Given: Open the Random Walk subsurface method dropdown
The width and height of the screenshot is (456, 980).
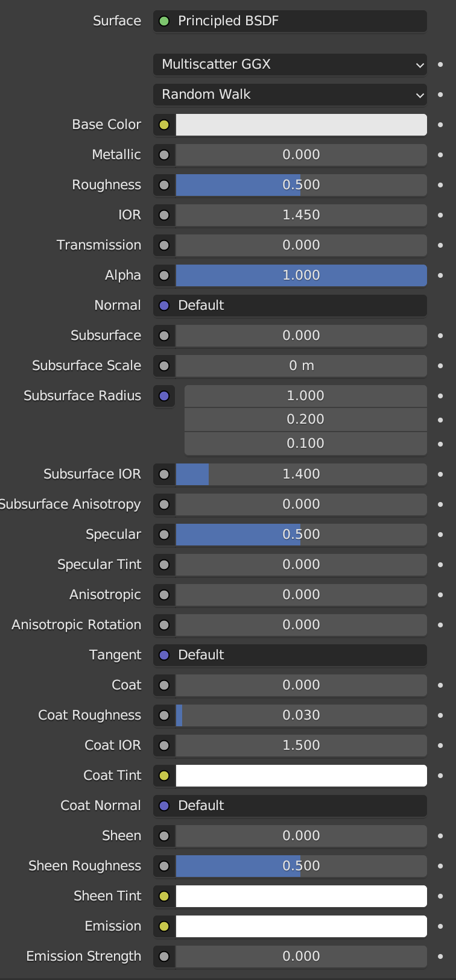Looking at the screenshot, I should coord(290,95).
